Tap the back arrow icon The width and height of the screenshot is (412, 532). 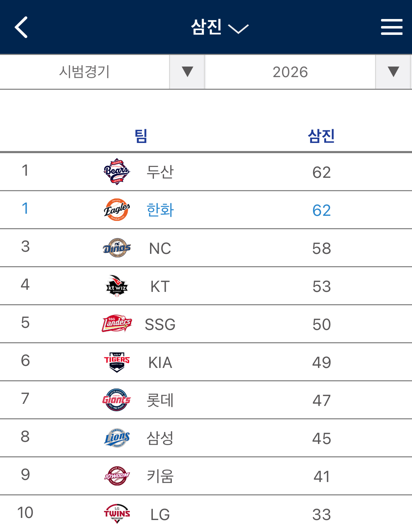(x=21, y=27)
